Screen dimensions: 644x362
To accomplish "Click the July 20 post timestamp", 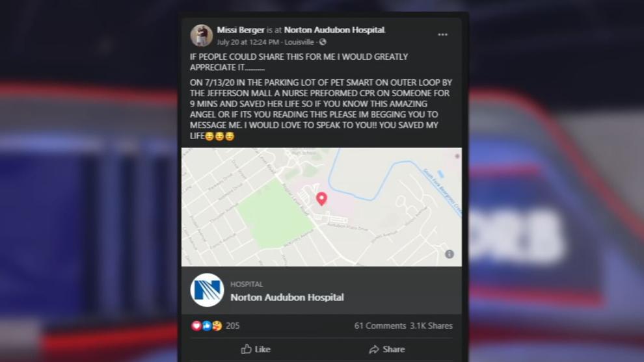I will pyautogui.click(x=248, y=42).
